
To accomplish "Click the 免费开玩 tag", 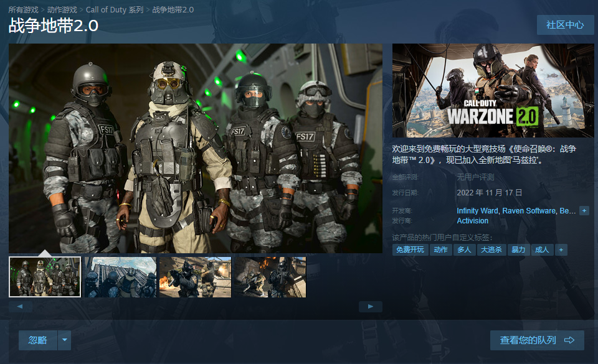I will coord(409,250).
